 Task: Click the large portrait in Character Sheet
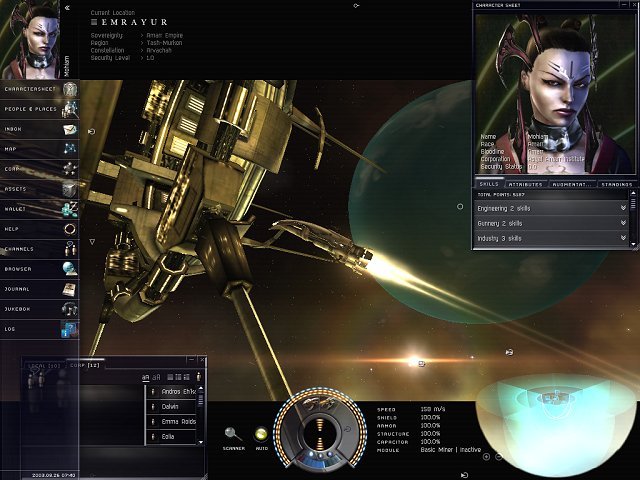point(555,94)
